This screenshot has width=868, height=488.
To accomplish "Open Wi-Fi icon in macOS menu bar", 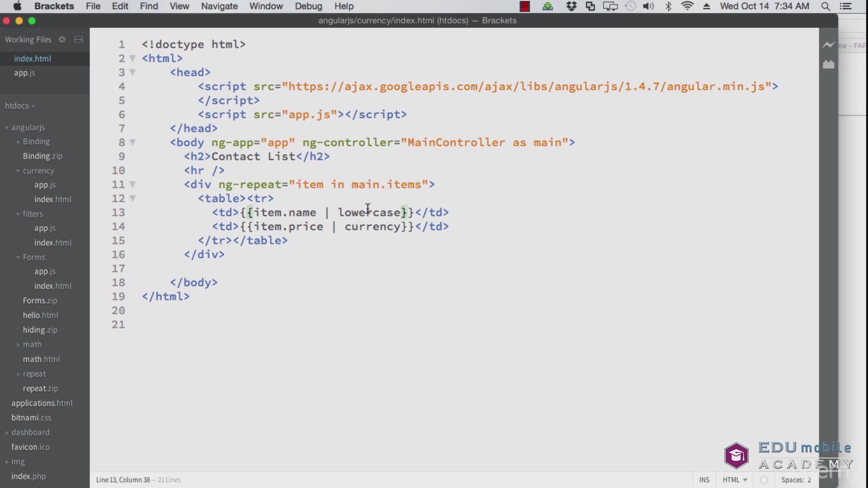I will 686,6.
